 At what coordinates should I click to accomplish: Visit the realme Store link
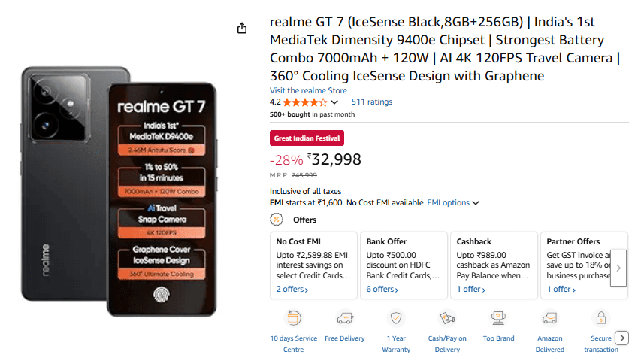pyautogui.click(x=308, y=90)
